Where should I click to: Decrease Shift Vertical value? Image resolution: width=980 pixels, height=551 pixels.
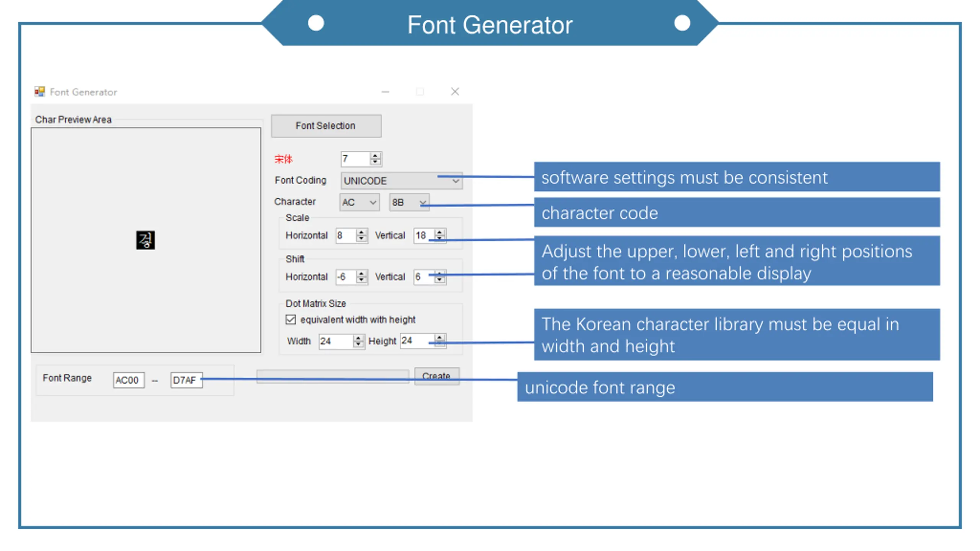(x=440, y=280)
